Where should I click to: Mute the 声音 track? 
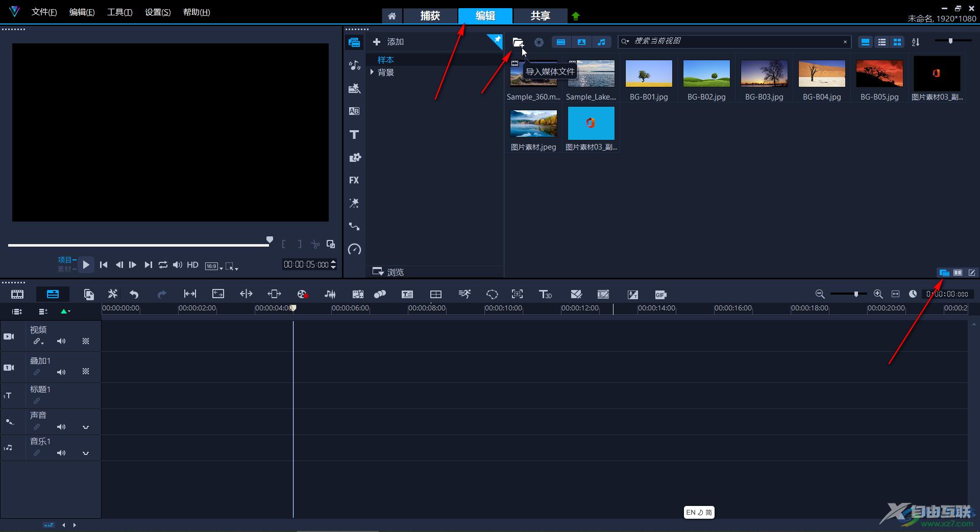coord(61,427)
